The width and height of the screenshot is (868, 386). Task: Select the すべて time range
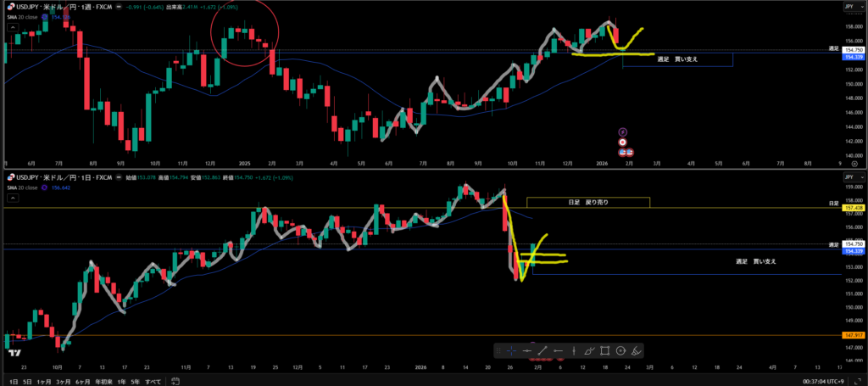click(x=153, y=381)
